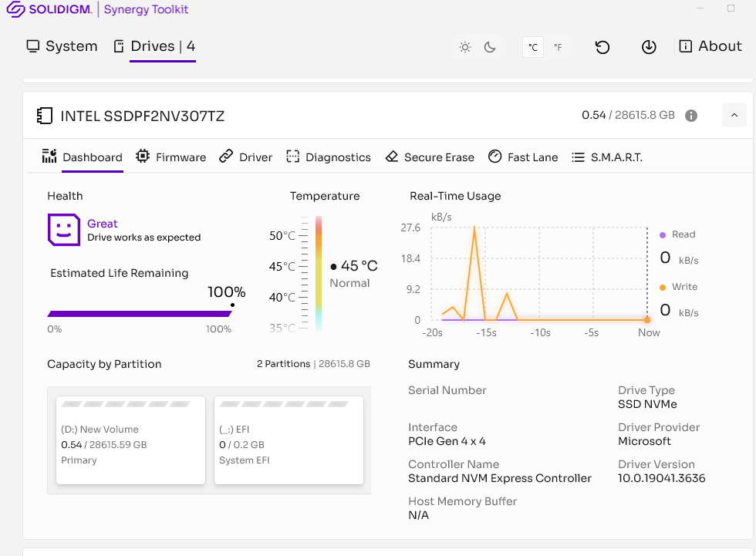The width and height of the screenshot is (756, 556).
Task: Set temperature unit to Celsius
Action: point(533,47)
